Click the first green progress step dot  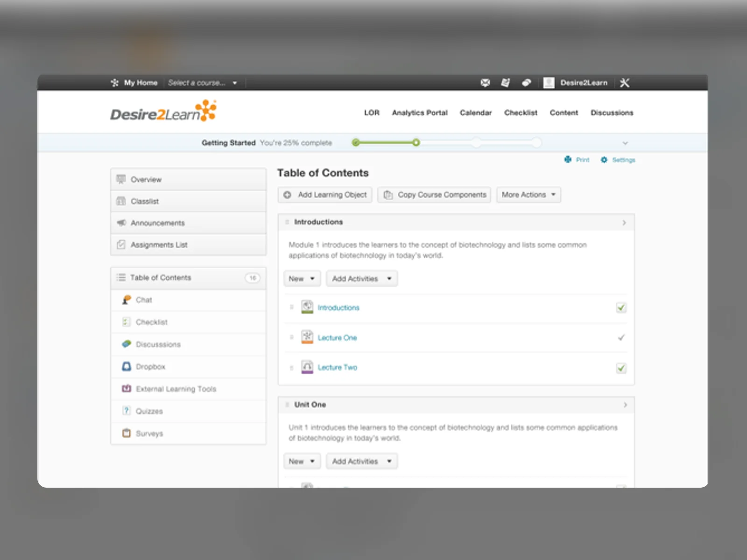[356, 142]
